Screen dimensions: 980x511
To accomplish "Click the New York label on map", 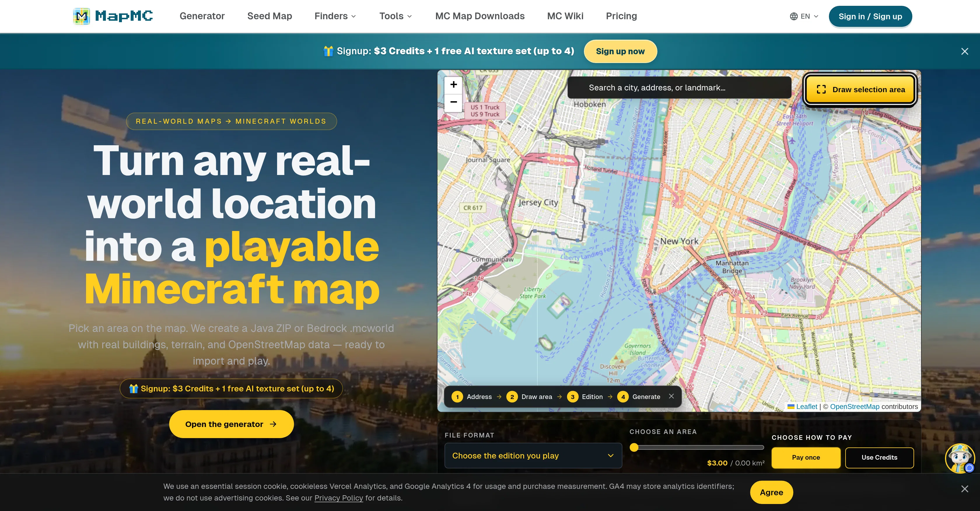I will tap(679, 241).
